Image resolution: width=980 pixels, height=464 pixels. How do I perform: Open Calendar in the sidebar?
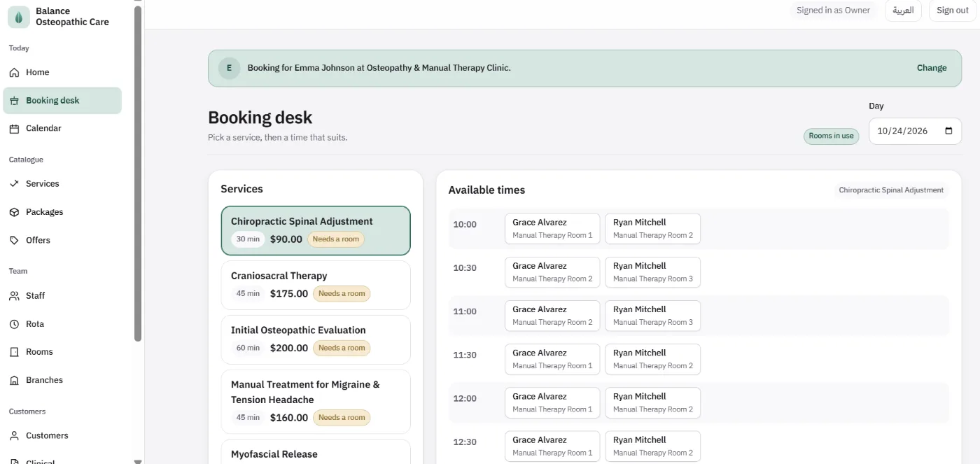point(62,128)
